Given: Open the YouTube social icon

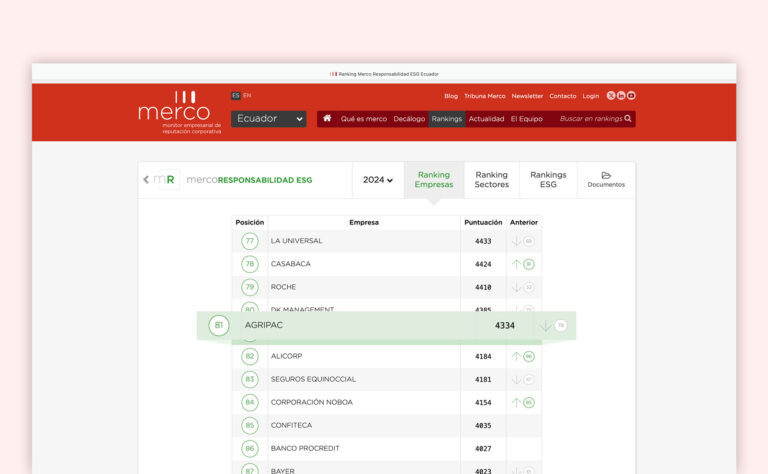Looking at the screenshot, I should [631, 96].
